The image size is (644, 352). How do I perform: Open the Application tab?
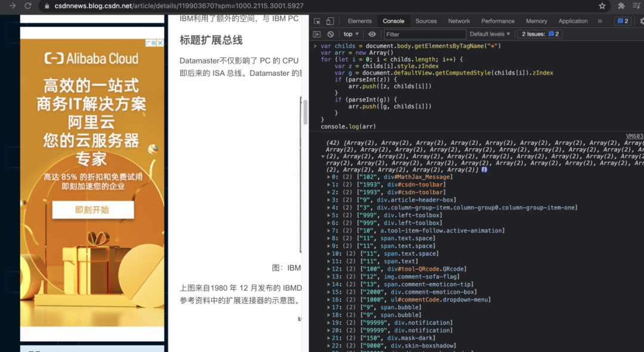pyautogui.click(x=573, y=21)
